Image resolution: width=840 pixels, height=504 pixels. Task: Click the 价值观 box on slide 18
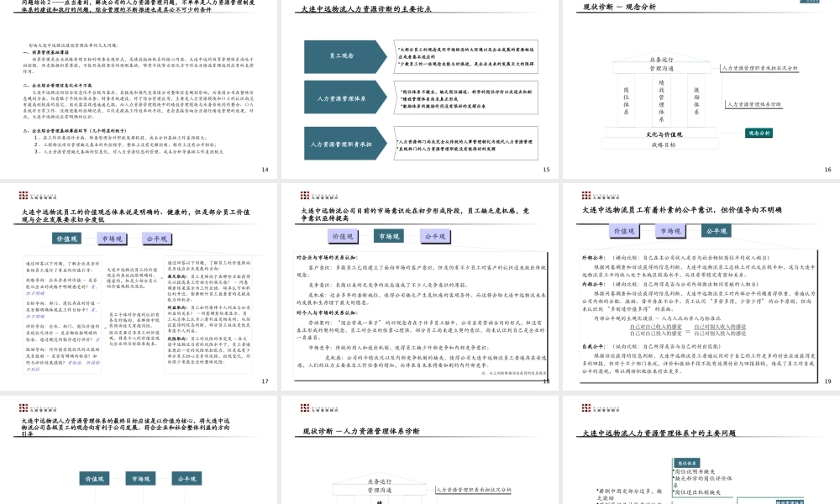pyautogui.click(x=343, y=236)
